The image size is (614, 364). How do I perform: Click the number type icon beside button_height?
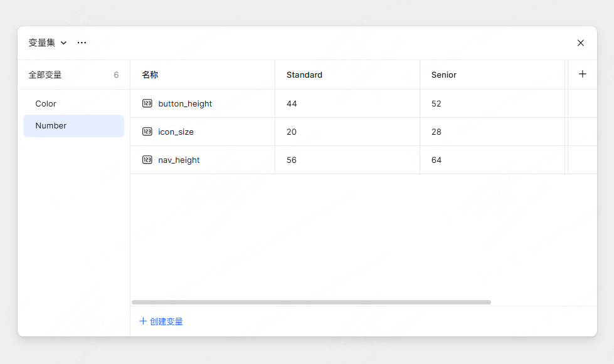pyautogui.click(x=147, y=103)
